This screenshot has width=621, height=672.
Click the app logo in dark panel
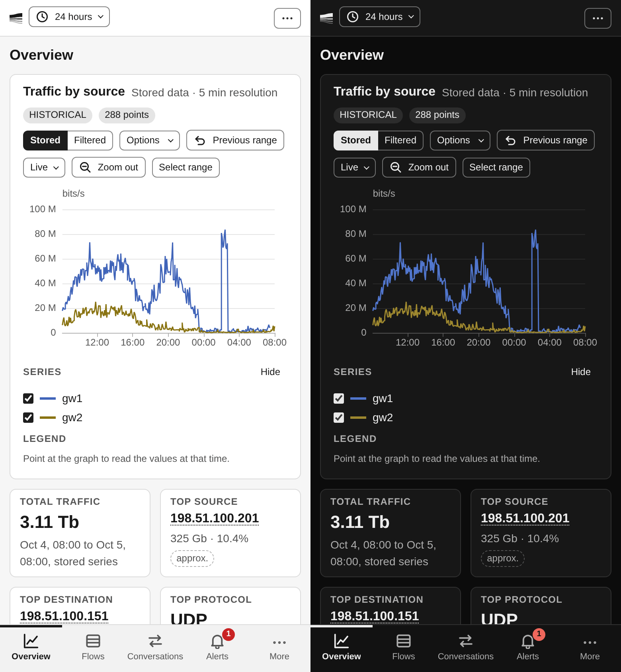pyautogui.click(x=326, y=18)
